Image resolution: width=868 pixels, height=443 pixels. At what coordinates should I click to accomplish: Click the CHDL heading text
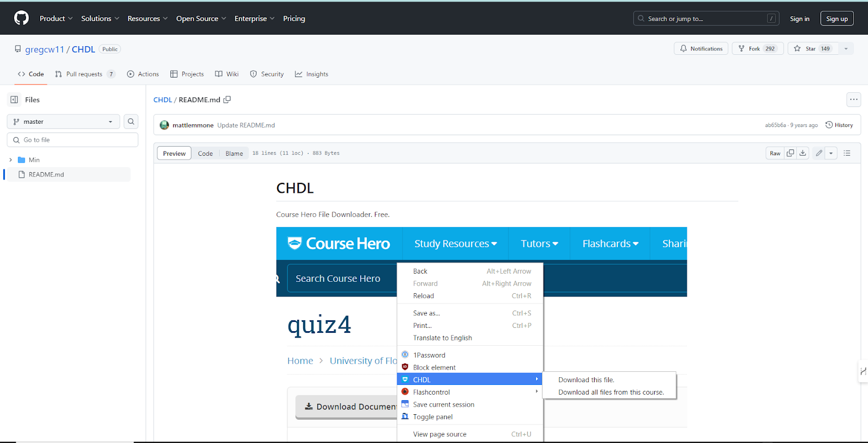295,188
